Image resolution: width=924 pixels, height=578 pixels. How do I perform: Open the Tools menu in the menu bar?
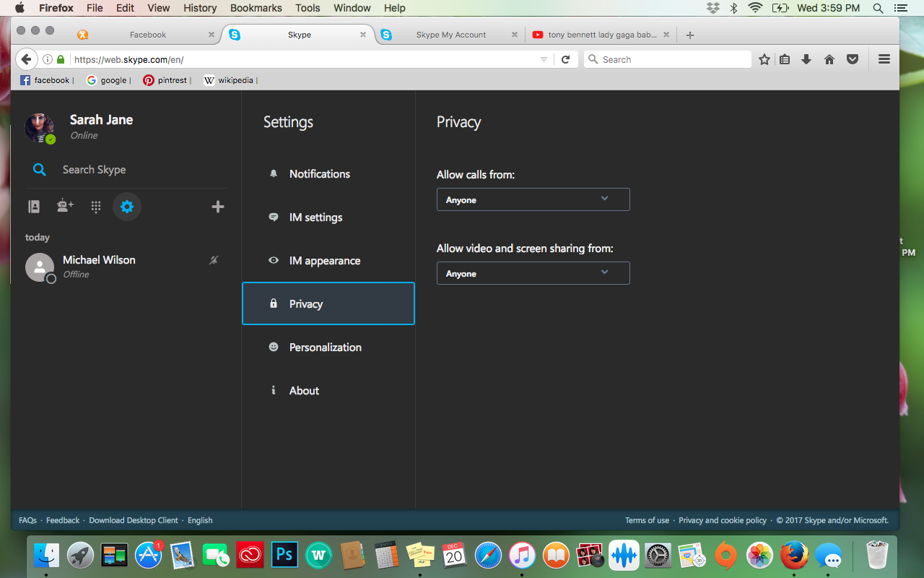[308, 8]
